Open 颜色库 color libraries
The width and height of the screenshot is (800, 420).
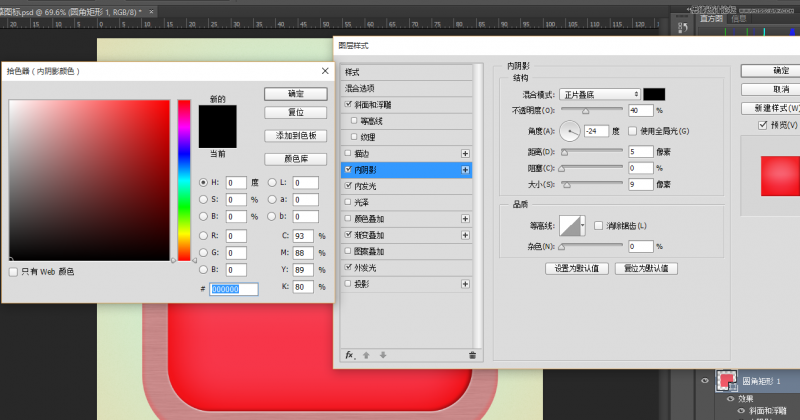pos(296,159)
